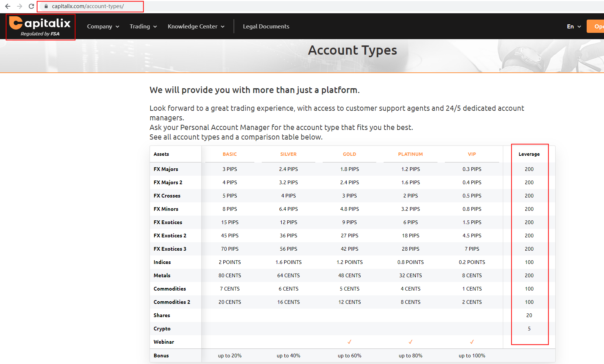Select the BASIC account column header
Viewport: 604px width, 364px height.
230,154
